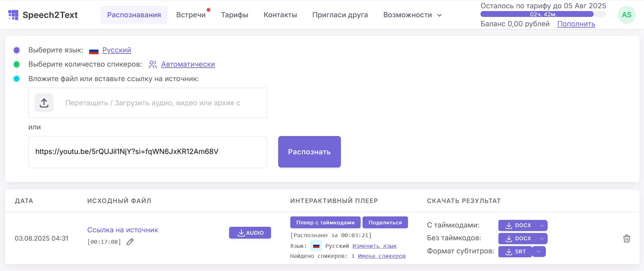Click the upload file icon
Image resolution: width=644 pixels, height=271 pixels.
click(x=44, y=103)
